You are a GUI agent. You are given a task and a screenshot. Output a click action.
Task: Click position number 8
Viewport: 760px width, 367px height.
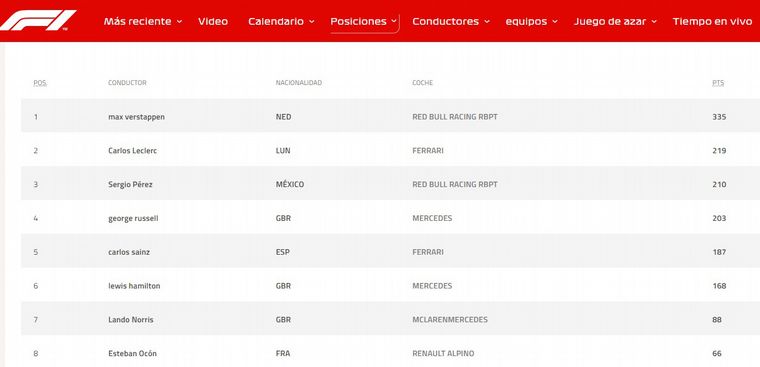35,354
